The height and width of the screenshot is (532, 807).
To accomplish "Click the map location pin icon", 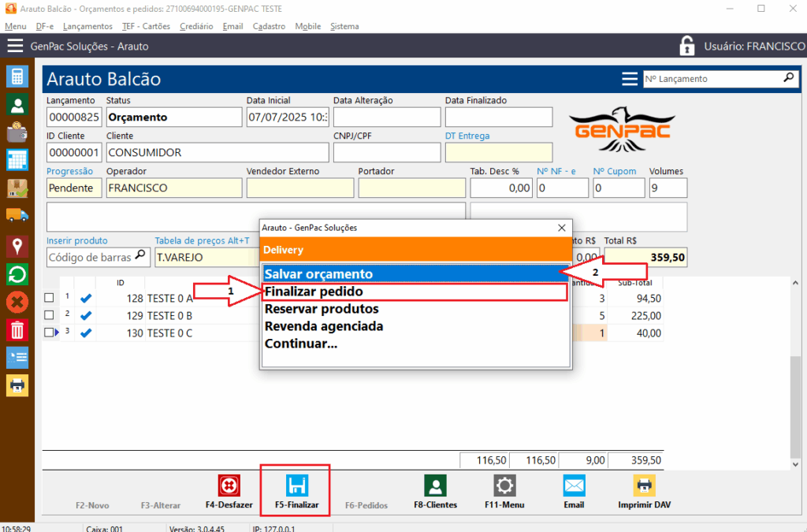I will [17, 246].
